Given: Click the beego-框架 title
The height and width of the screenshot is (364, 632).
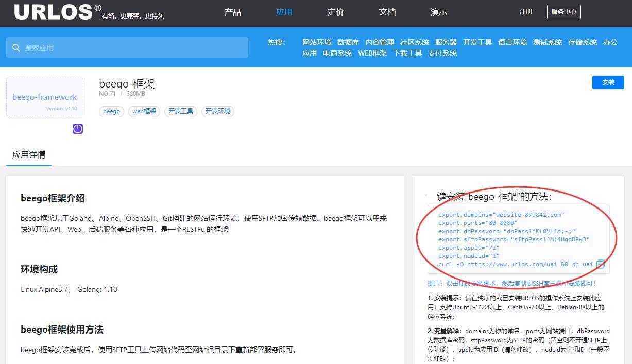Looking at the screenshot, I should (127, 83).
